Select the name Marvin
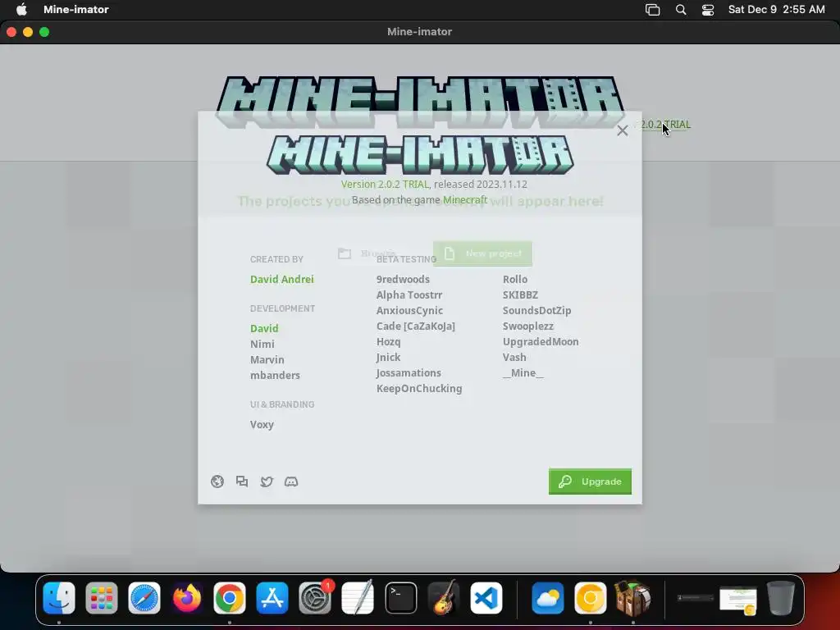 click(267, 359)
